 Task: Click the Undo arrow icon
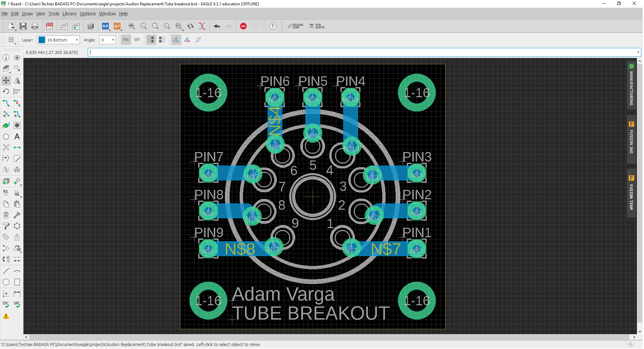coord(217,26)
